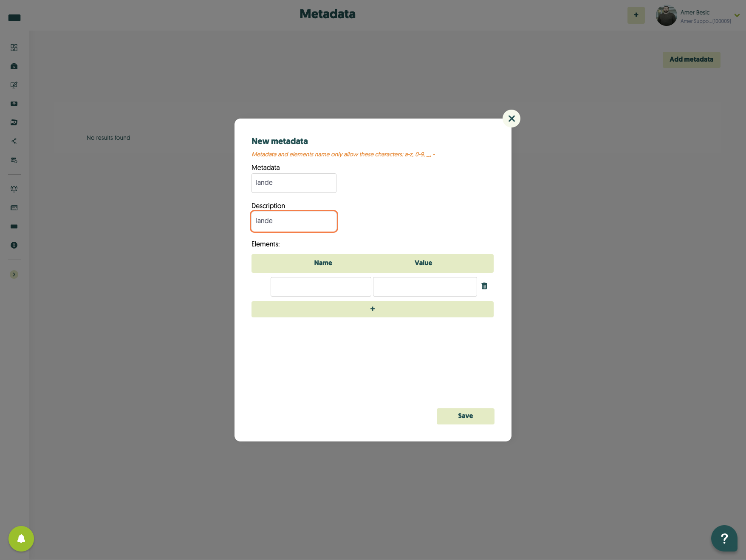Viewport: 746px width, 560px height.
Task: Open the newspaper icon in sidebar
Action: point(14,208)
